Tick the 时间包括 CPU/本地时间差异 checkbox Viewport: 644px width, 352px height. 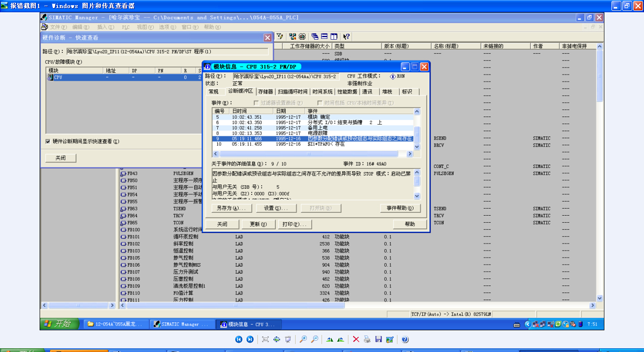(x=320, y=103)
